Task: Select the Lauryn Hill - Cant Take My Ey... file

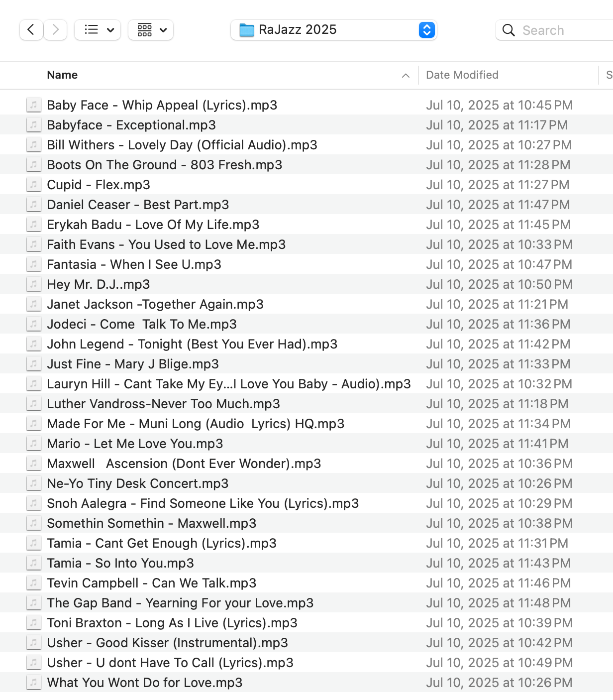Action: (229, 384)
